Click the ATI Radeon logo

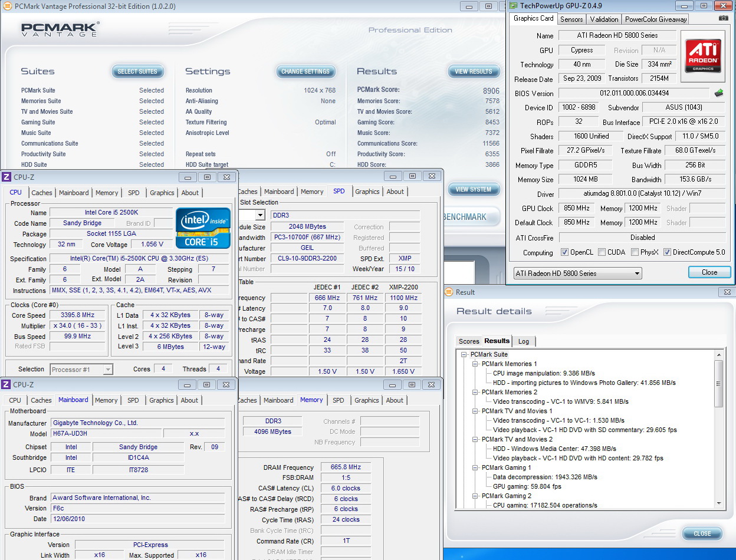[702, 56]
